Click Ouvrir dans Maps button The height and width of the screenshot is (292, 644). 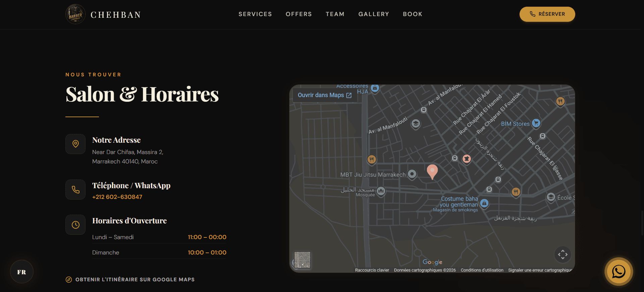325,95
